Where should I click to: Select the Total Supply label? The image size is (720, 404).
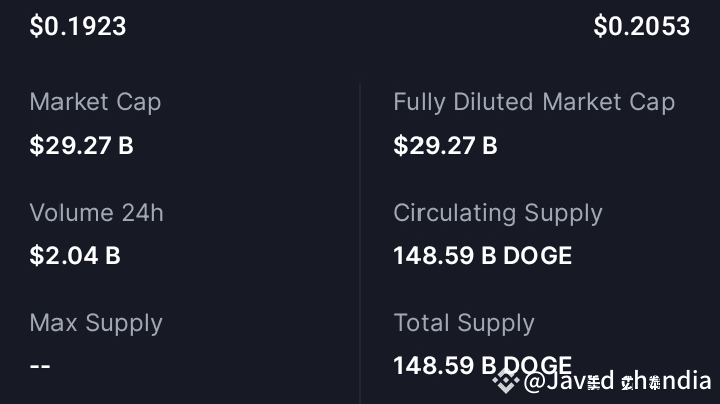point(463,323)
